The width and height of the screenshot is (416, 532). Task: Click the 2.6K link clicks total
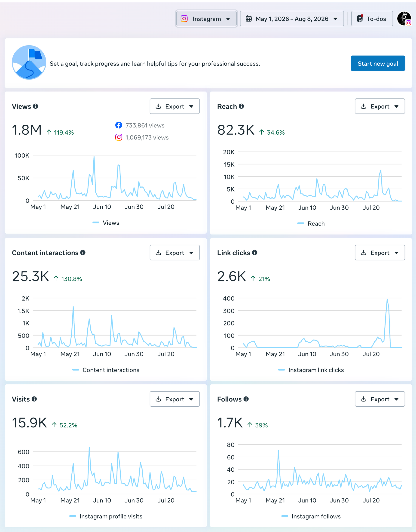231,276
